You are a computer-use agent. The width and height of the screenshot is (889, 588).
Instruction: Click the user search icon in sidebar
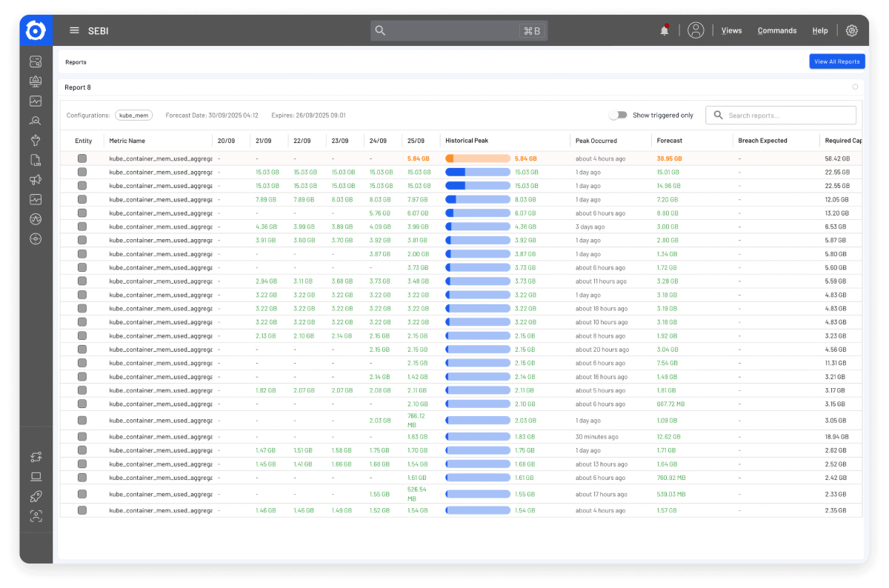[x=36, y=120]
